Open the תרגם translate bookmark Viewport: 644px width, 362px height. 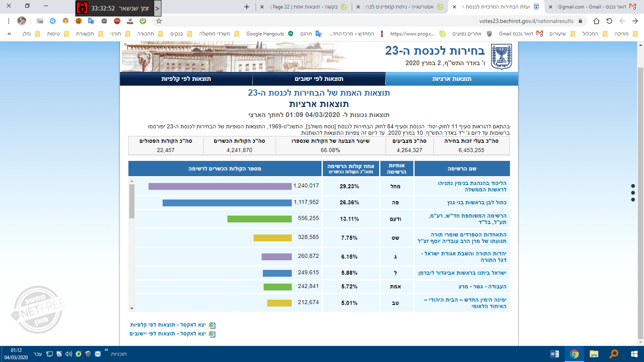tap(311, 34)
